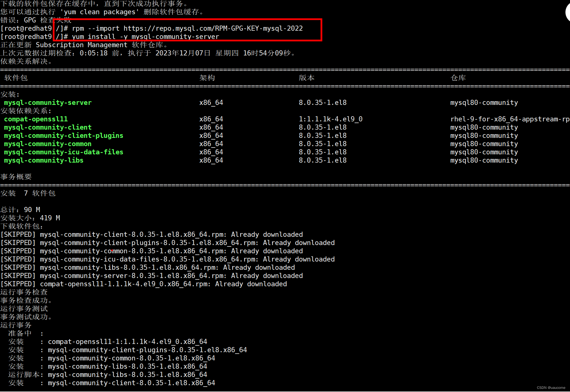Viewport: 570px width, 392px height.
Task: Click the 安装依赖关系 section label
Action: coord(26,111)
